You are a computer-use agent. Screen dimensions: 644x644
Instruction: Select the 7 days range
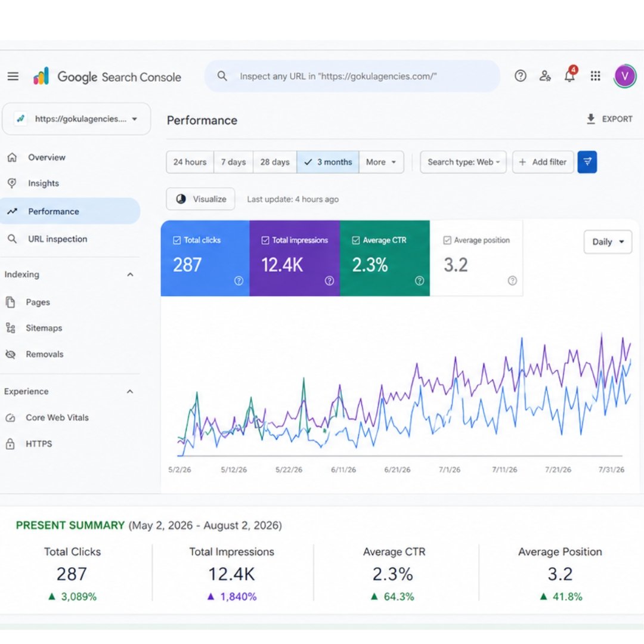pyautogui.click(x=233, y=162)
